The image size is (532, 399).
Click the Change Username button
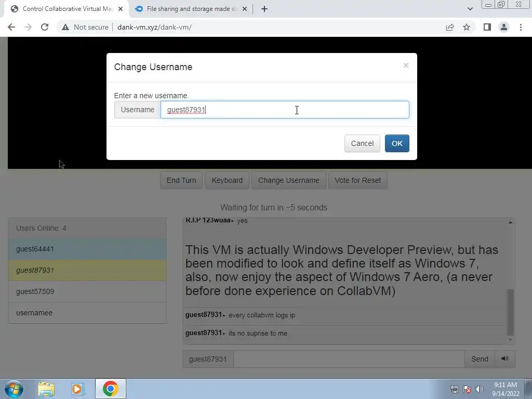click(x=288, y=180)
